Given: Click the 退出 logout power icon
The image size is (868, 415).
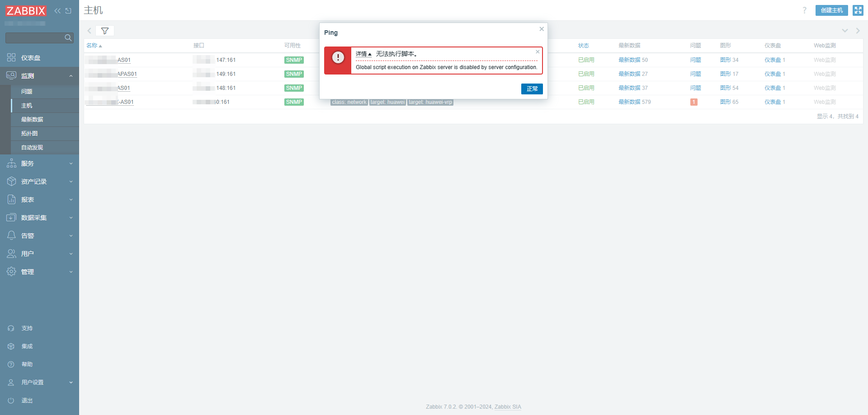Looking at the screenshot, I should click(x=11, y=401).
